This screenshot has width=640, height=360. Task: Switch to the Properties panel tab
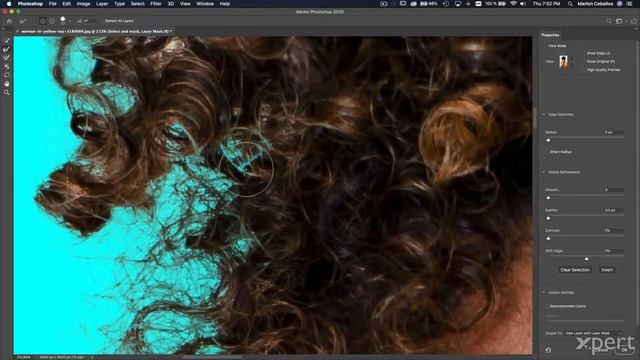550,35
